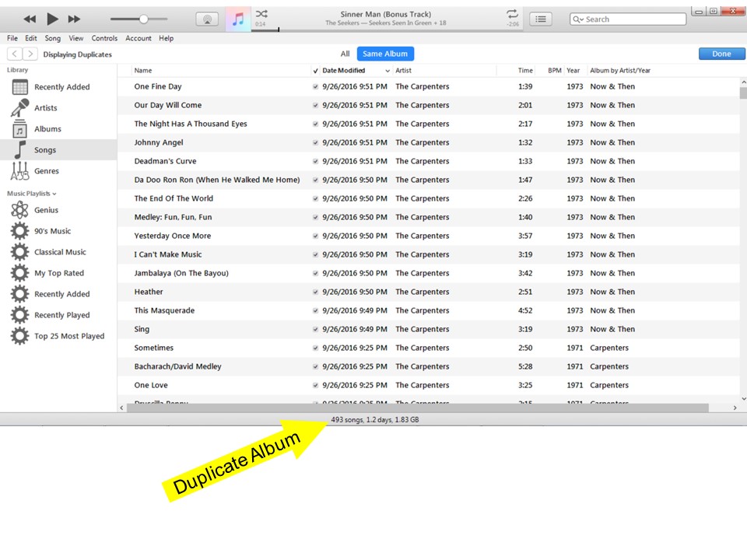The height and width of the screenshot is (560, 747).
Task: Open the Help menu
Action: tap(167, 38)
